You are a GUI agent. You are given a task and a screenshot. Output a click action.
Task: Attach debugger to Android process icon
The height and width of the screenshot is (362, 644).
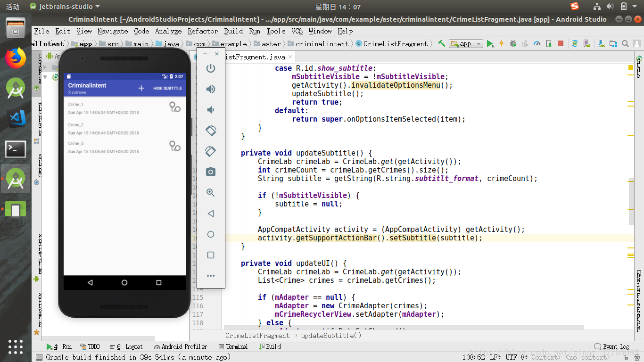point(548,43)
